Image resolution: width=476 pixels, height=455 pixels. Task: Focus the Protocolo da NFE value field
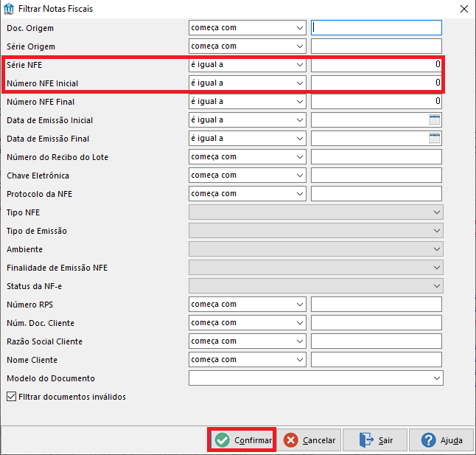coord(376,194)
